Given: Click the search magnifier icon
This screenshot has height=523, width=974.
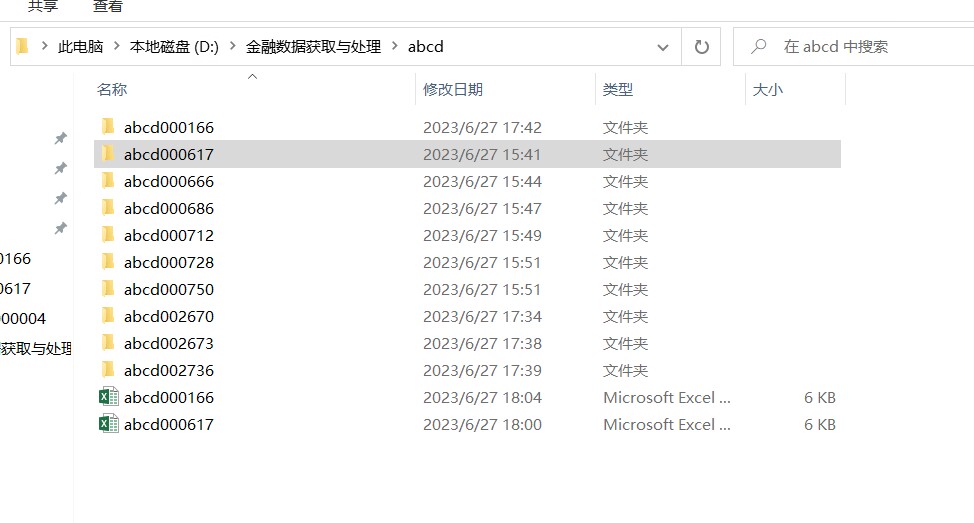Looking at the screenshot, I should 758,47.
